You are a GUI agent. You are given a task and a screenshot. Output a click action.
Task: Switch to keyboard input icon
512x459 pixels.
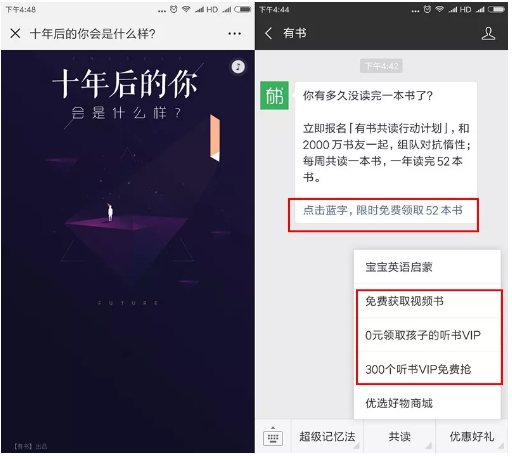point(273,436)
